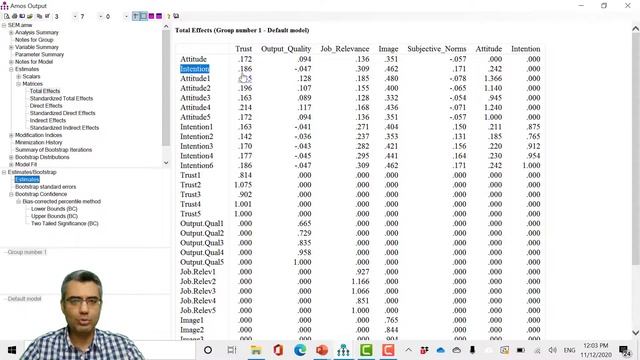Open the dropdown showing 0

tap(126, 16)
